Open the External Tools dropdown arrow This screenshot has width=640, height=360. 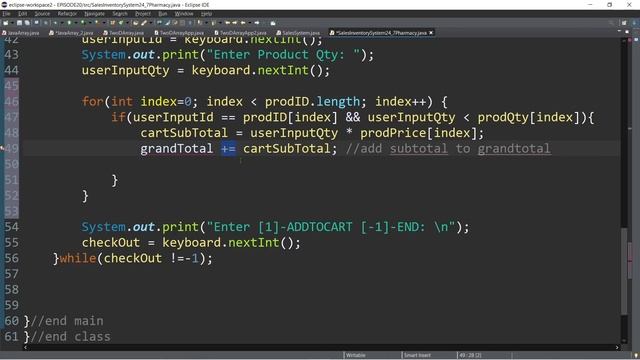[x=104, y=23]
